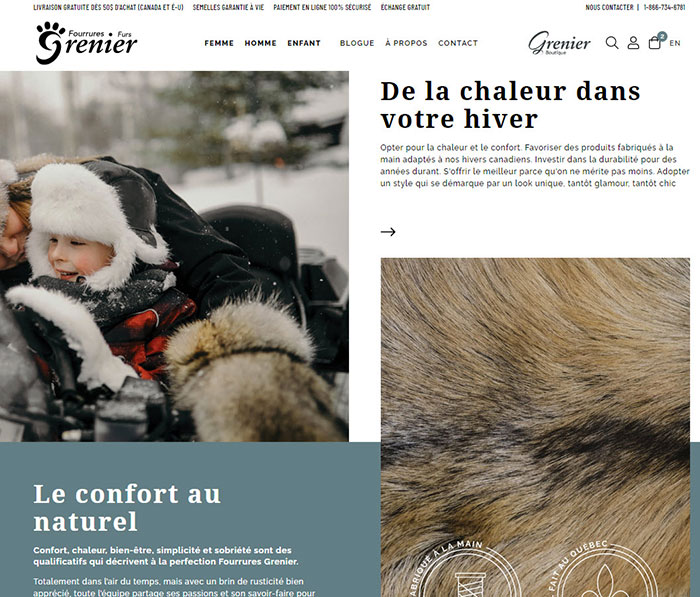Open the user account icon
Viewport: 700px width, 597px height.
pyautogui.click(x=633, y=43)
